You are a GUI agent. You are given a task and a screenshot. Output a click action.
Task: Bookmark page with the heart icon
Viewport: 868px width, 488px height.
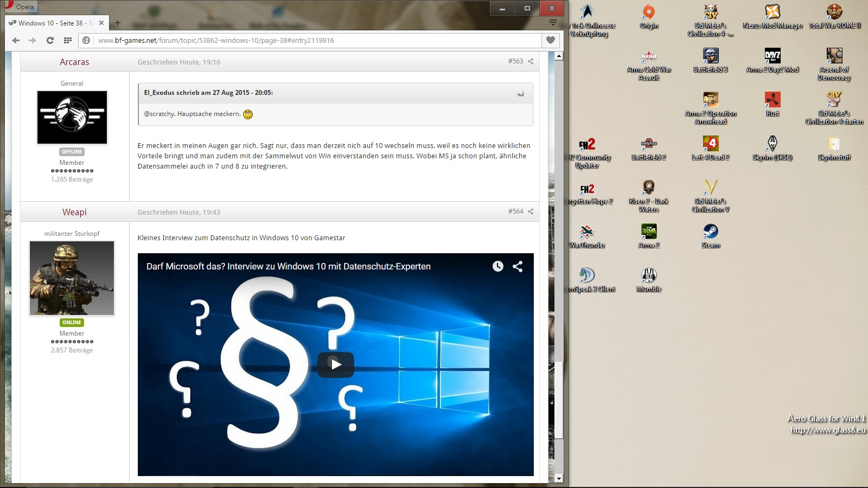pyautogui.click(x=550, y=40)
